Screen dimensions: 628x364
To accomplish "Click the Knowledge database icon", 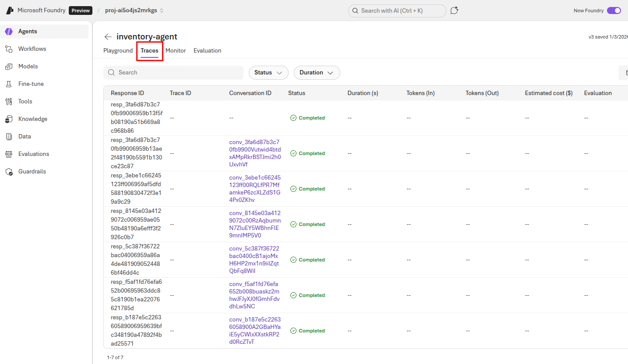I will click(9, 119).
